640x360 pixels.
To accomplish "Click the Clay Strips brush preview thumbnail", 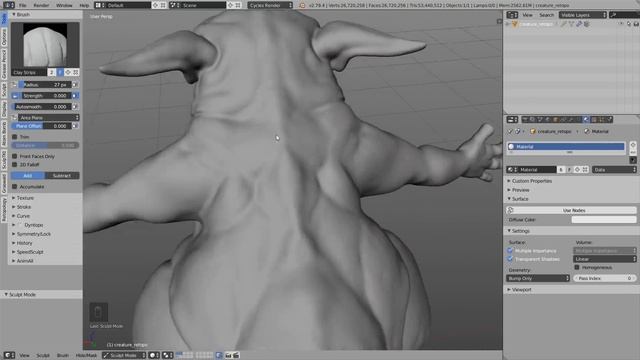I will coord(45,44).
